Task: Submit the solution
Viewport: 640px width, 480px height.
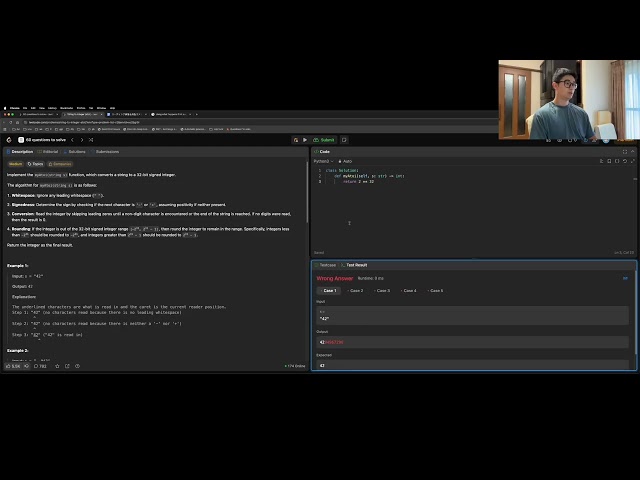Action: (324, 140)
